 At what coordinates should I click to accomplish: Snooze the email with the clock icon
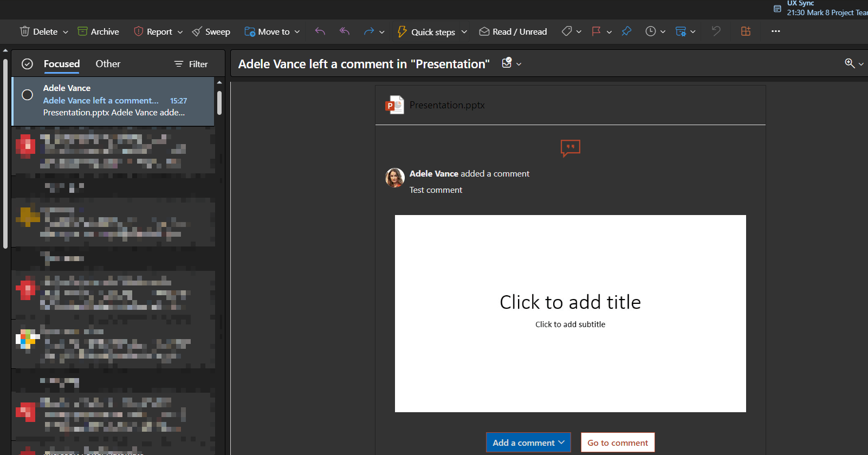point(651,31)
